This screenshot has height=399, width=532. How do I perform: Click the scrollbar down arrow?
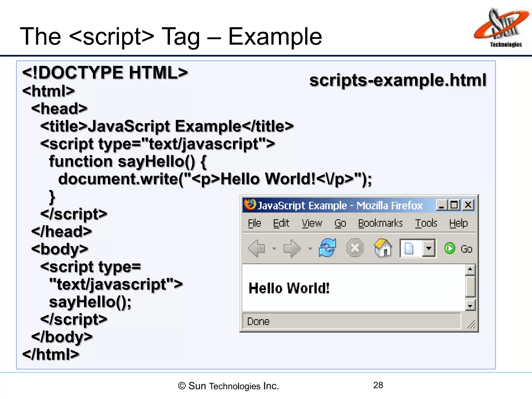(x=470, y=305)
